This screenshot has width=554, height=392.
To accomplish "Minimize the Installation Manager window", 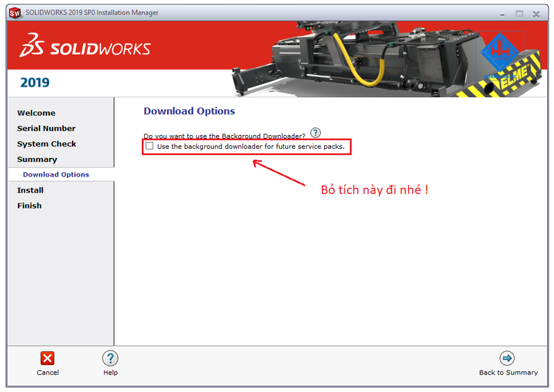I will point(502,14).
